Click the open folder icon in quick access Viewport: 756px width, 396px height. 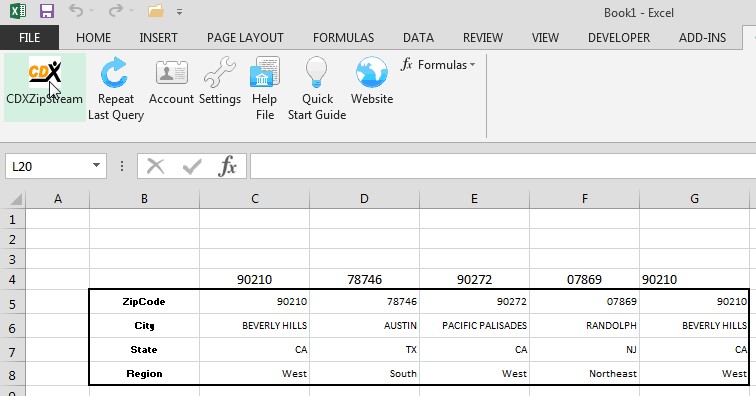click(x=155, y=11)
